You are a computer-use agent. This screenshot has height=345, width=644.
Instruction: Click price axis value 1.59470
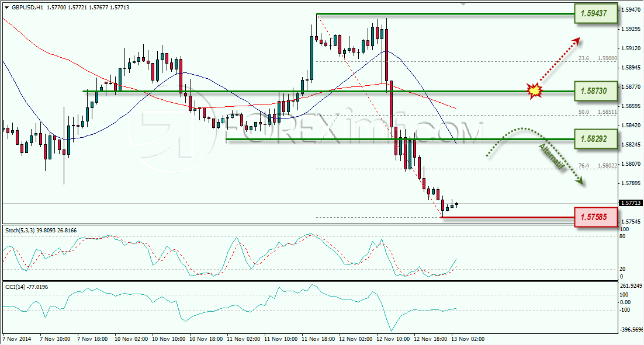coord(631,9)
